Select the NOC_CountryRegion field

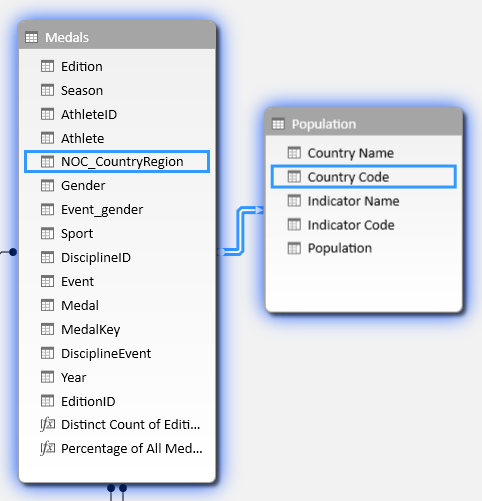coord(117,162)
